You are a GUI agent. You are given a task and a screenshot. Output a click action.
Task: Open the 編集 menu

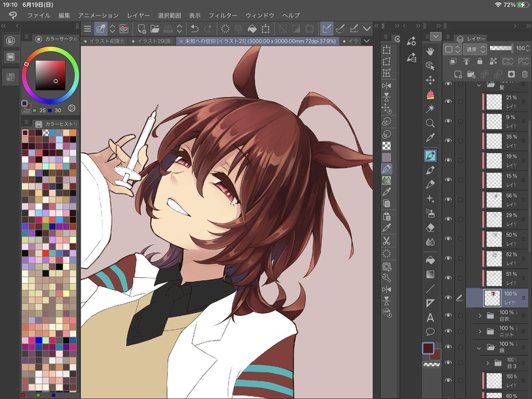click(x=64, y=15)
